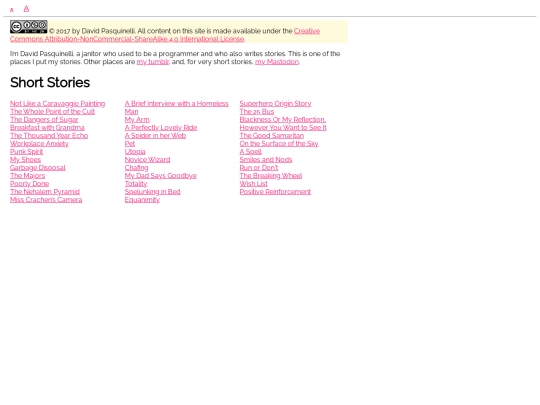Screen dimensions: 540x405
Task: Open 'However You Want to See It'
Action: pyautogui.click(x=283, y=128)
